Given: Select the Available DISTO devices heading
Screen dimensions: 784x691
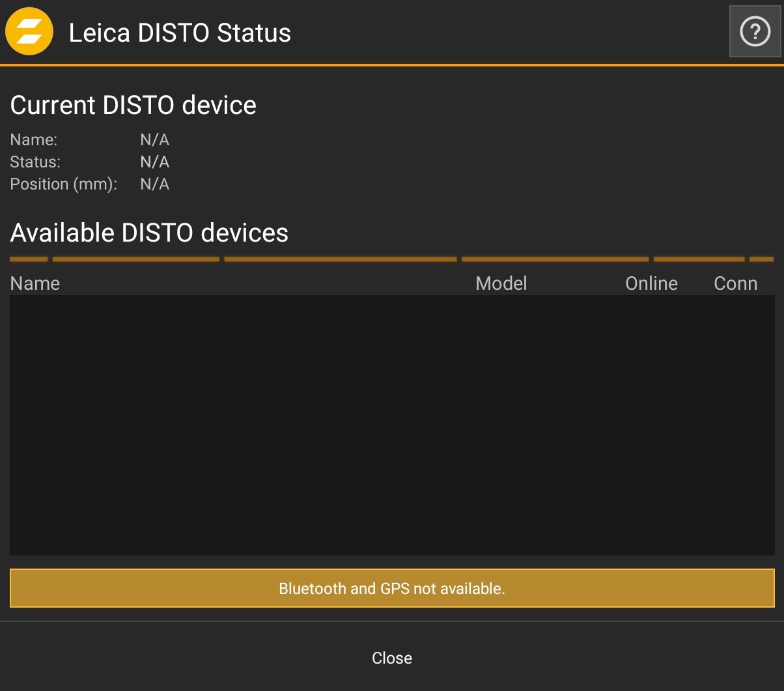Looking at the screenshot, I should [x=149, y=233].
